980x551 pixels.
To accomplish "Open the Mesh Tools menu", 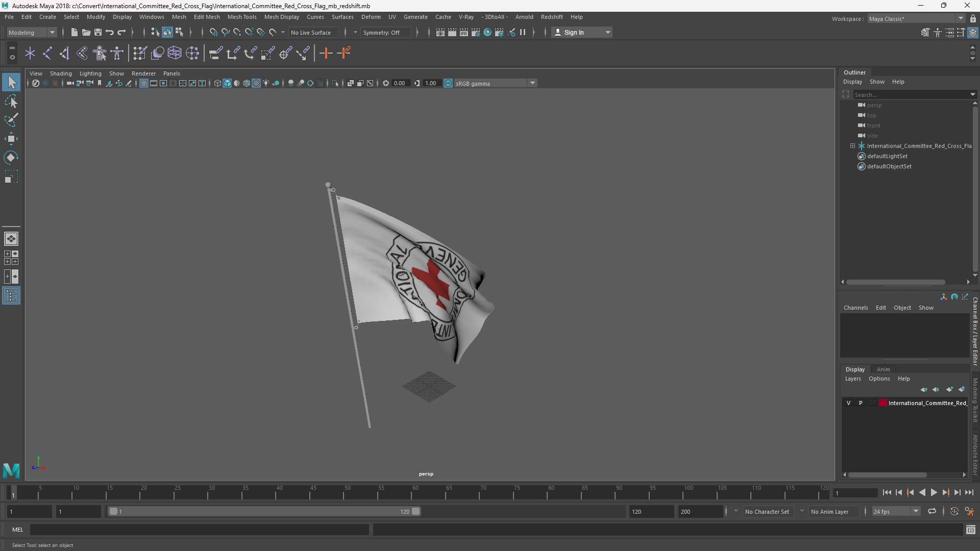I will [x=242, y=17].
